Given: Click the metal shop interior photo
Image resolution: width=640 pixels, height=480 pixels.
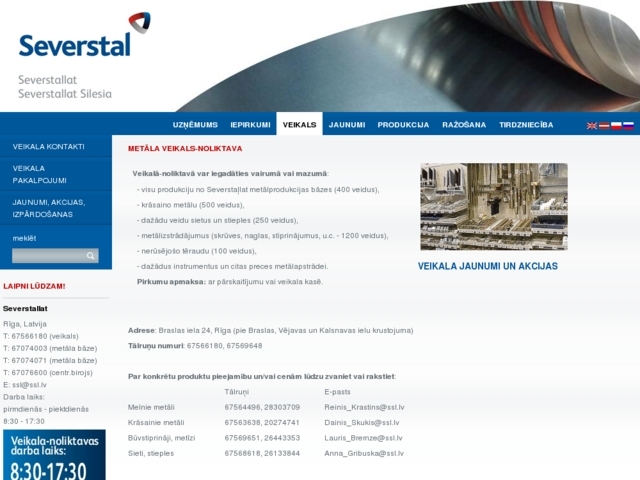Looking at the screenshot, I should (x=493, y=206).
